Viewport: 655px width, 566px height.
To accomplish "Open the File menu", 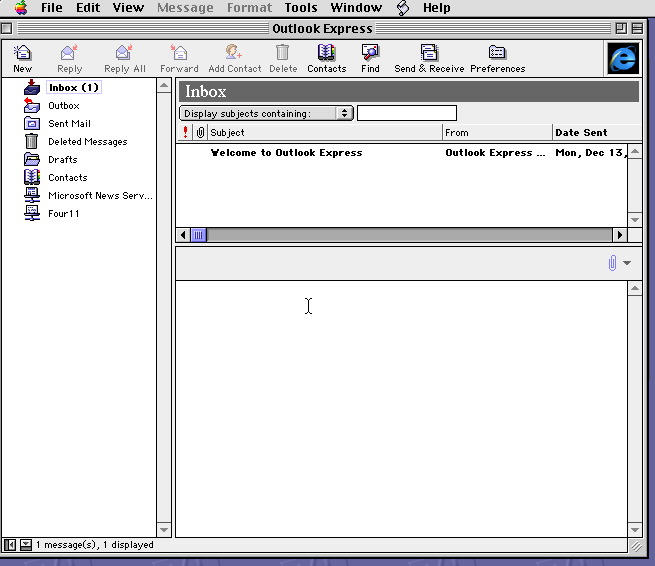I will [x=52, y=8].
